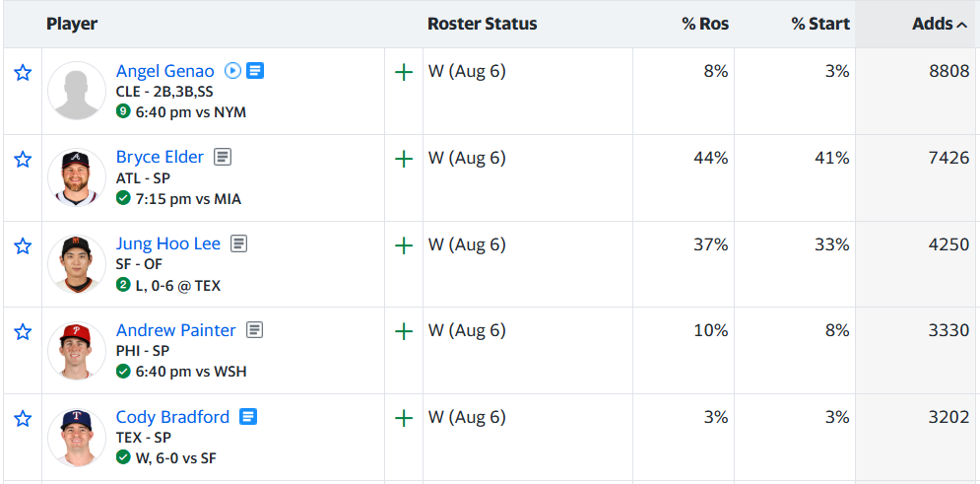Image resolution: width=980 pixels, height=484 pixels.
Task: Click the Player column header
Action: [72, 25]
